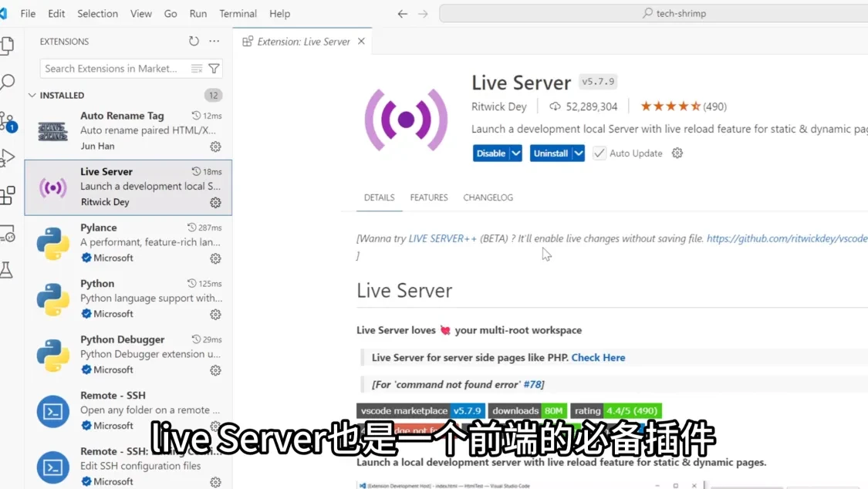Open settings gear beside Auto Update
Viewport: 868px width, 489px height.
pos(677,153)
